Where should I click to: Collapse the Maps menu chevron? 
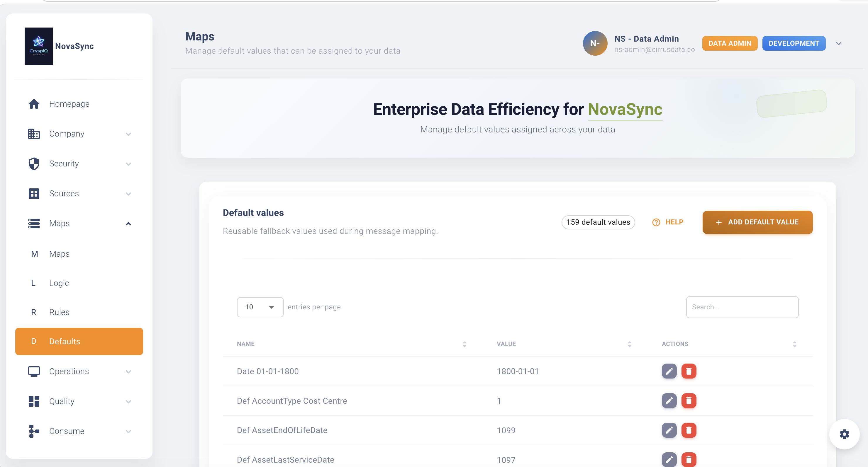(x=128, y=224)
